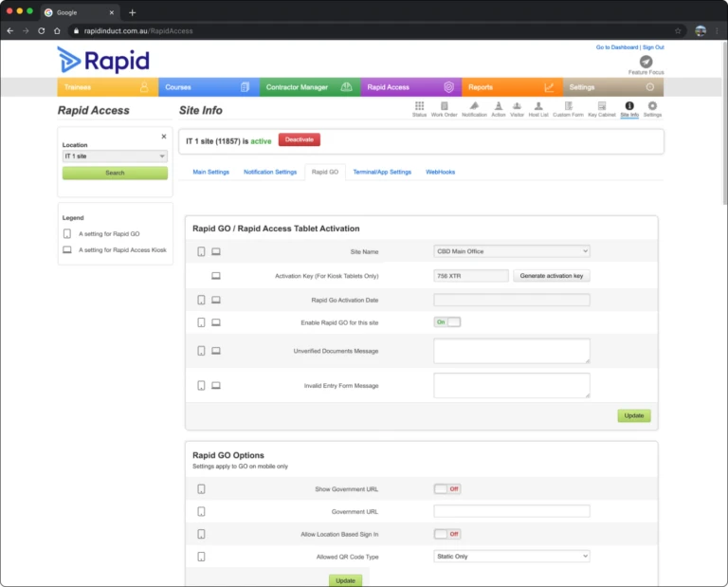The image size is (728, 587).
Task: Click the browser back arrow
Action: (10, 30)
